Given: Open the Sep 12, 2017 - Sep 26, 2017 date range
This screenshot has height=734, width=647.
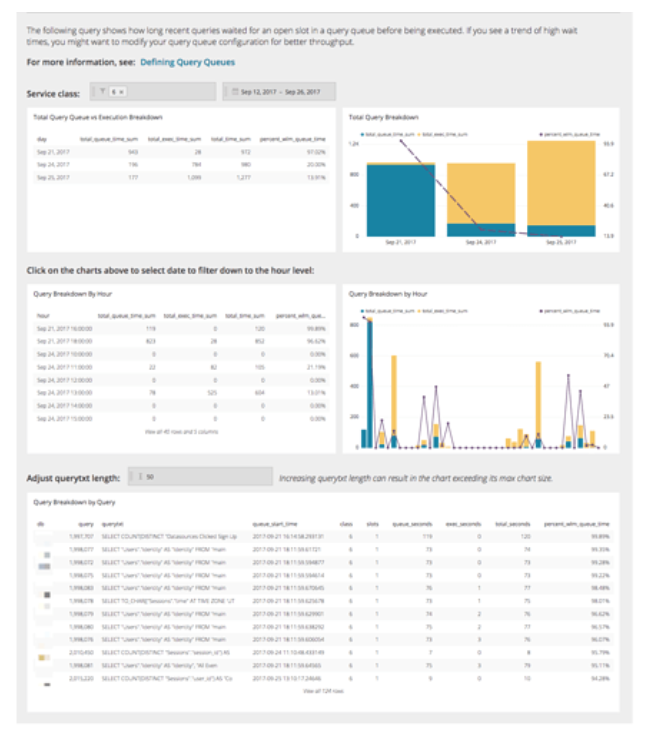Looking at the screenshot, I should coord(279,92).
